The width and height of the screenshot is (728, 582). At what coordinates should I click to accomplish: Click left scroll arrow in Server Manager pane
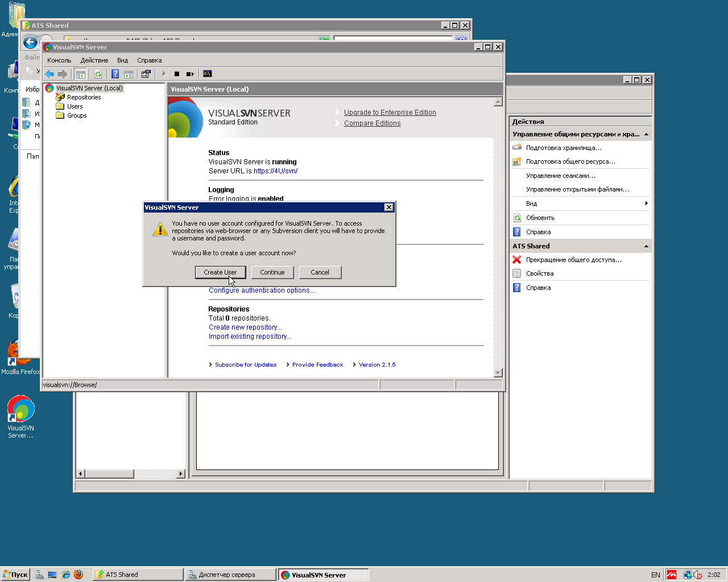tap(81, 473)
